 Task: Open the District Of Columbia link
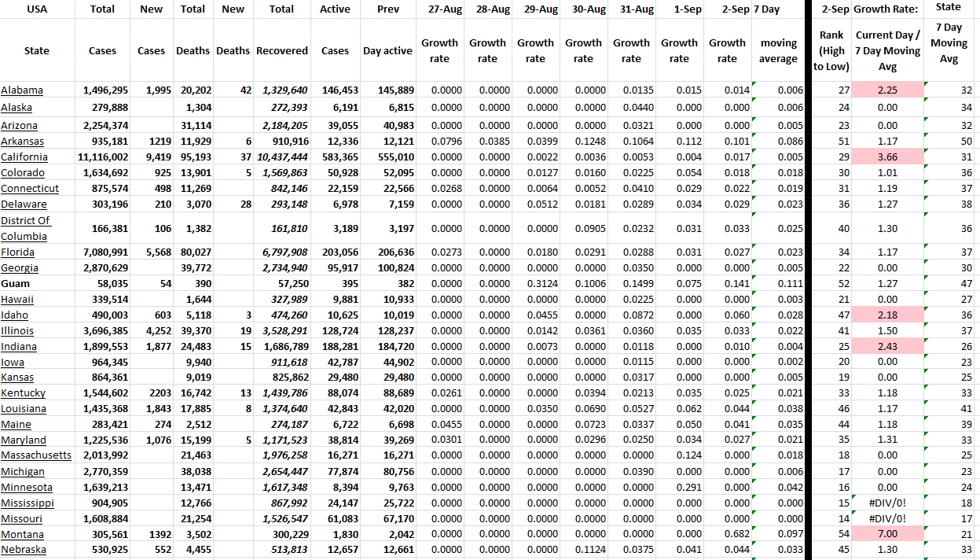(x=26, y=228)
